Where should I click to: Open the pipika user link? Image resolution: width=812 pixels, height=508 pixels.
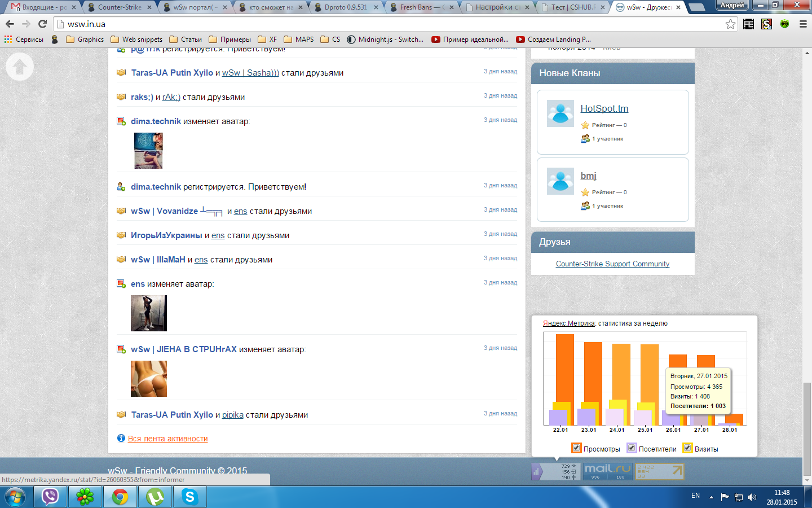pyautogui.click(x=233, y=415)
